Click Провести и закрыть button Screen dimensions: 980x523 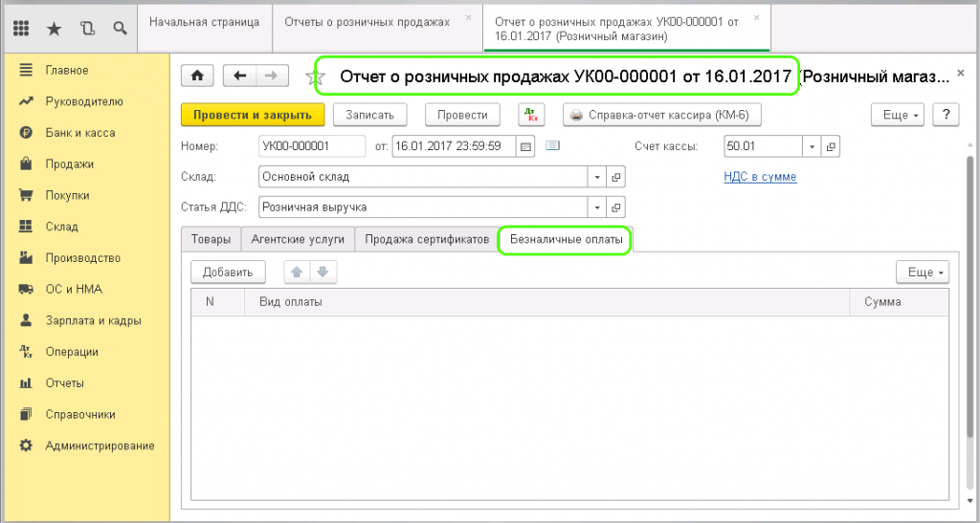[253, 115]
